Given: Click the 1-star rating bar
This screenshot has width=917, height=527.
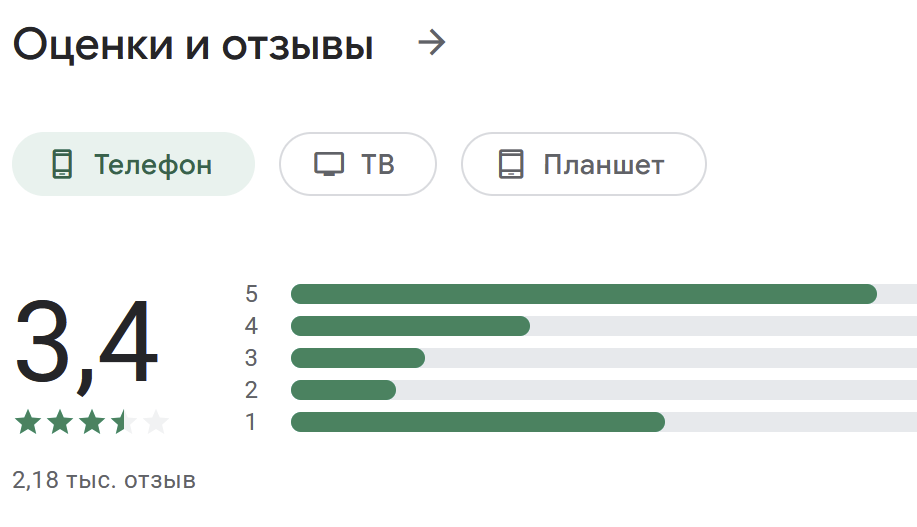Looking at the screenshot, I should (604, 422).
